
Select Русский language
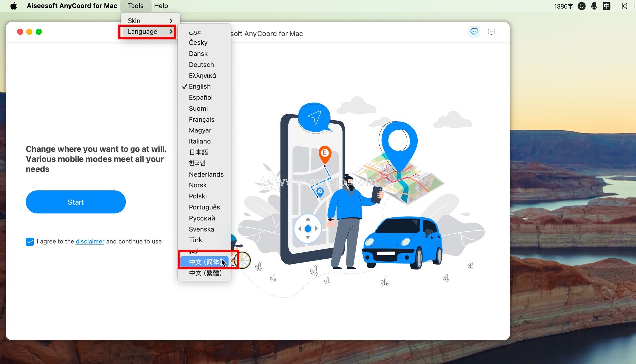(204, 218)
